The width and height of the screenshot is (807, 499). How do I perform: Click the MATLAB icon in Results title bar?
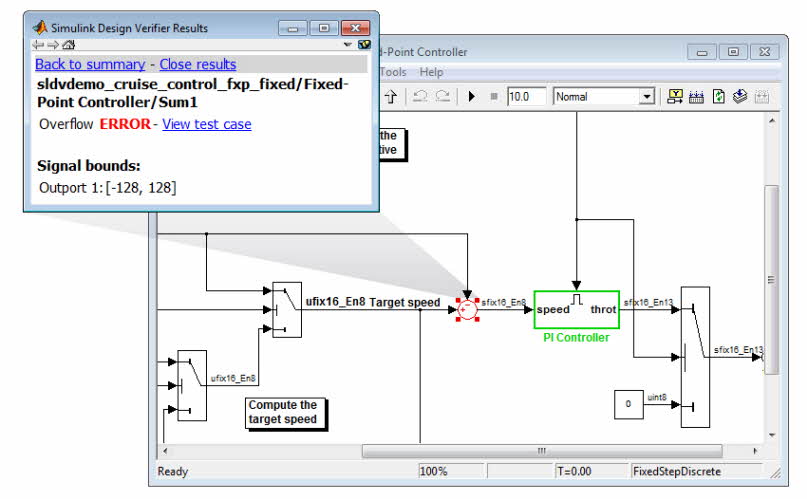[x=40, y=27]
